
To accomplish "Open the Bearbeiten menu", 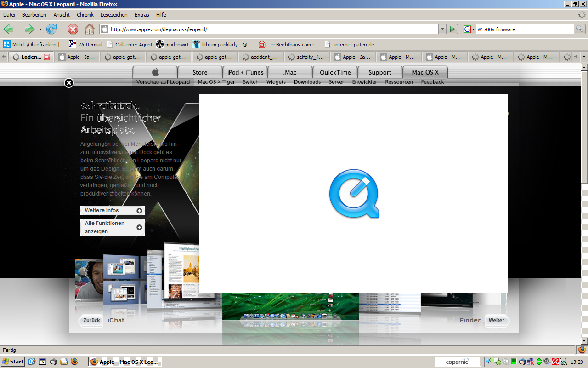I will click(x=34, y=15).
